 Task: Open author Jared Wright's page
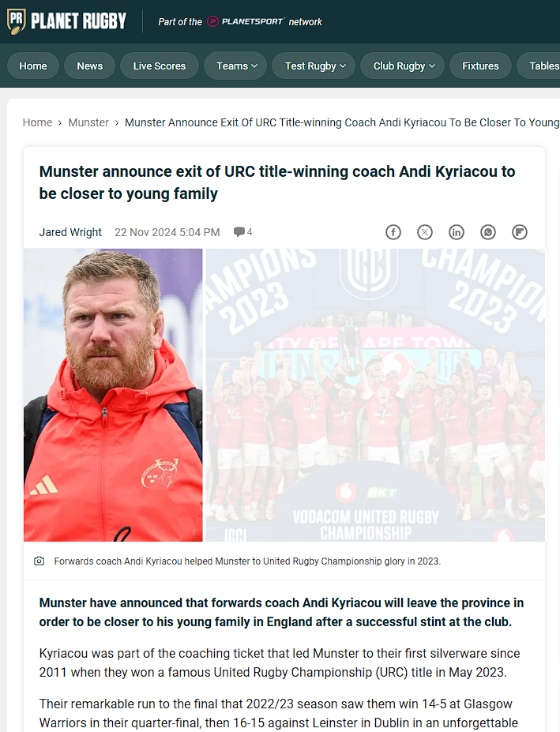point(70,232)
